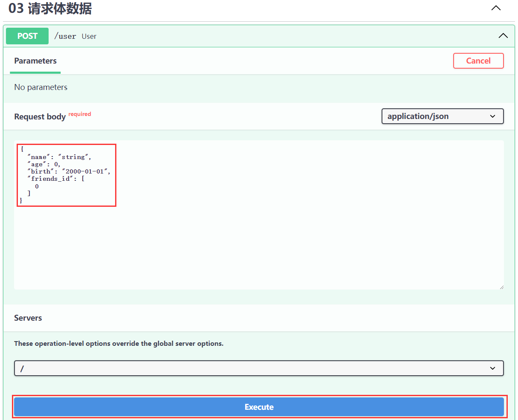Click the "friends_id" line in JSON
518x420 pixels.
click(56, 179)
